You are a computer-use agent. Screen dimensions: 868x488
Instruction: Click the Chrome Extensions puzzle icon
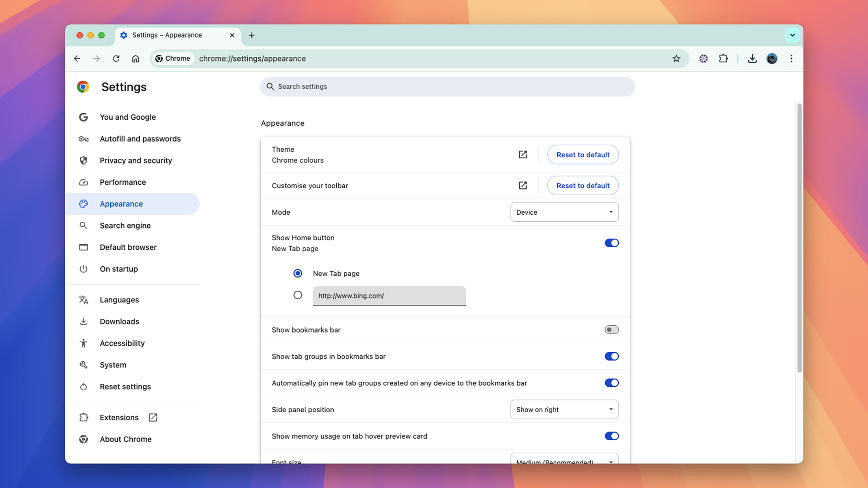click(x=723, y=58)
